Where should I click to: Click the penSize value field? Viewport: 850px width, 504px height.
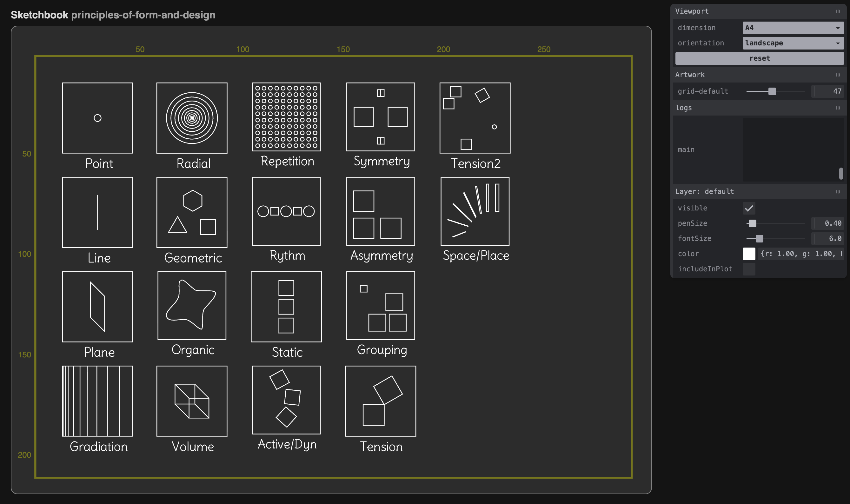[828, 223]
